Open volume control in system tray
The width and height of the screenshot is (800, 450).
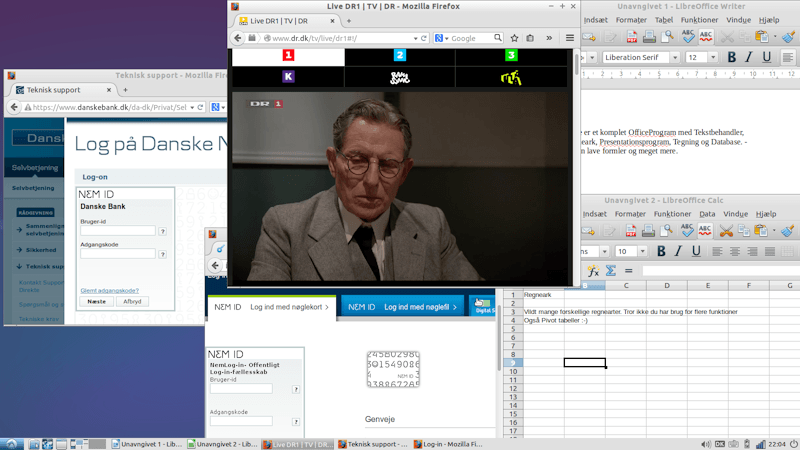coord(706,444)
